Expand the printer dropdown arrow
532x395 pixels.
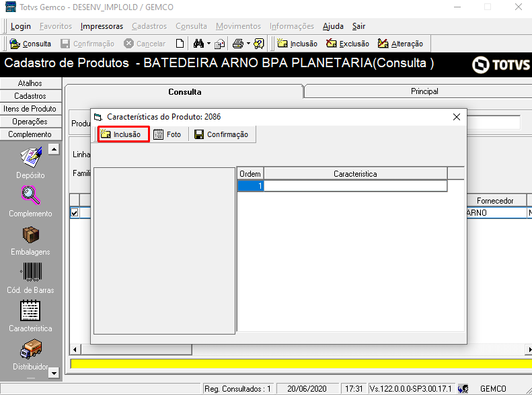tap(248, 44)
